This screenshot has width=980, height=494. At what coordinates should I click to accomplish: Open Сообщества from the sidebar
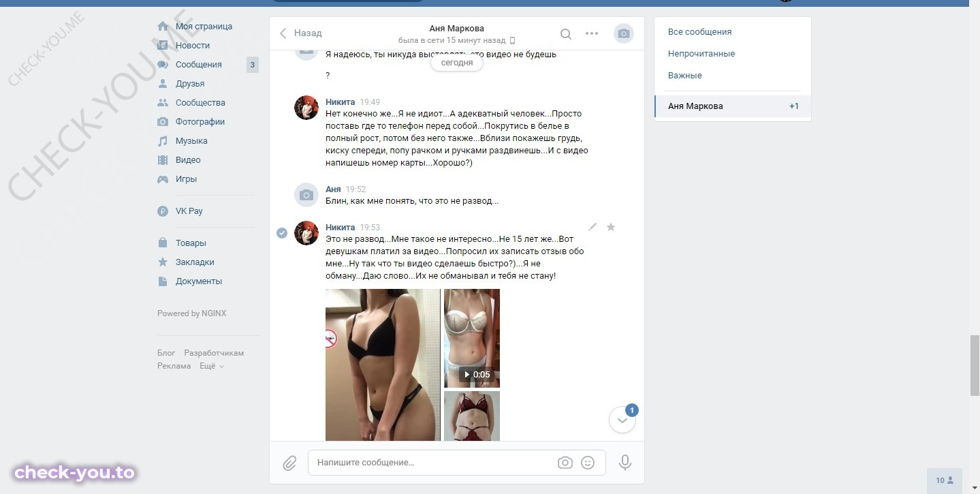pos(200,103)
